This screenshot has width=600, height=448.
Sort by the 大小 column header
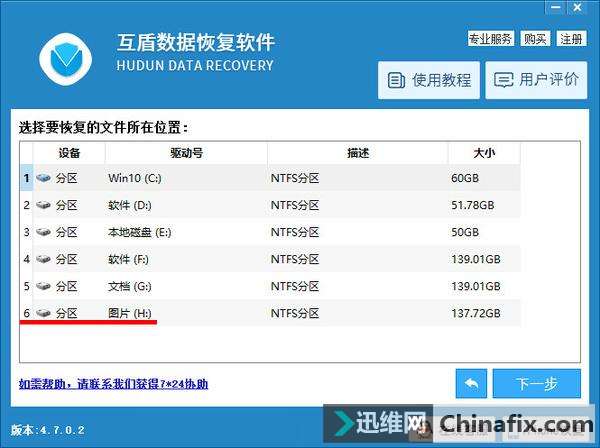[484, 153]
